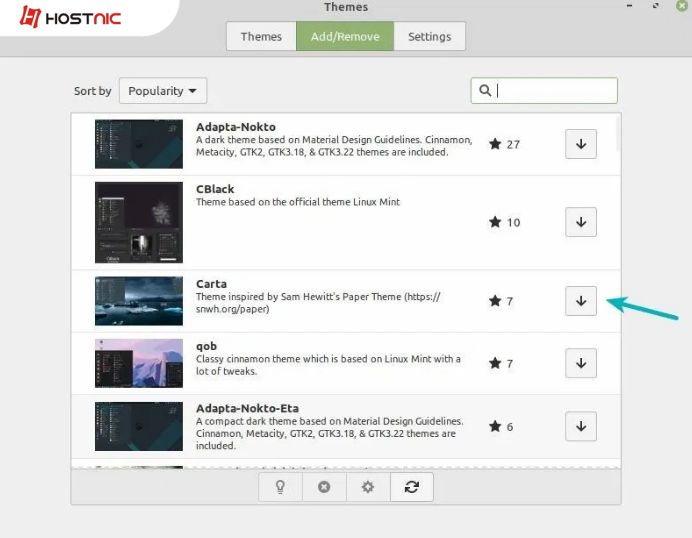Switch to the Themes tab
The image size is (692, 538).
point(261,36)
